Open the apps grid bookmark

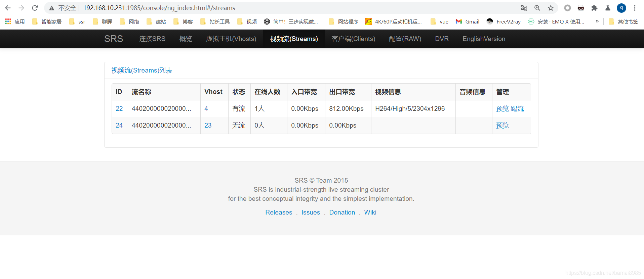coord(15,21)
